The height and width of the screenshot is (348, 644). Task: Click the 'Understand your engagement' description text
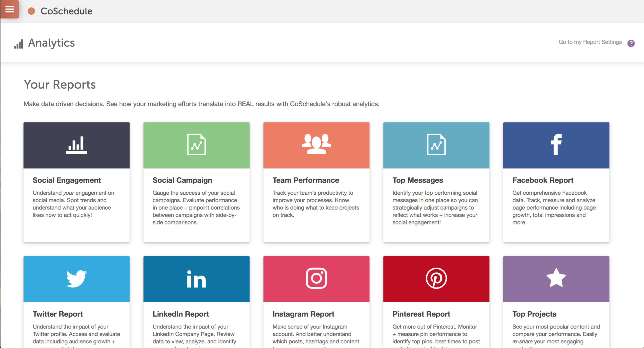point(73,204)
